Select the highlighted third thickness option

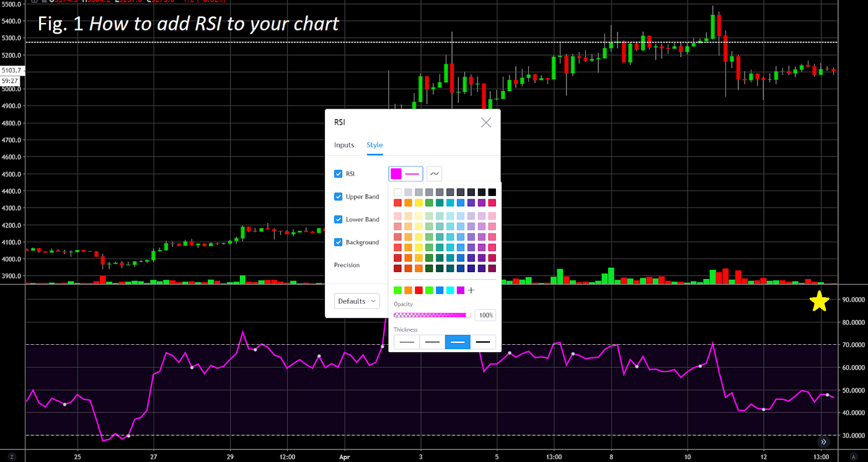(458, 342)
